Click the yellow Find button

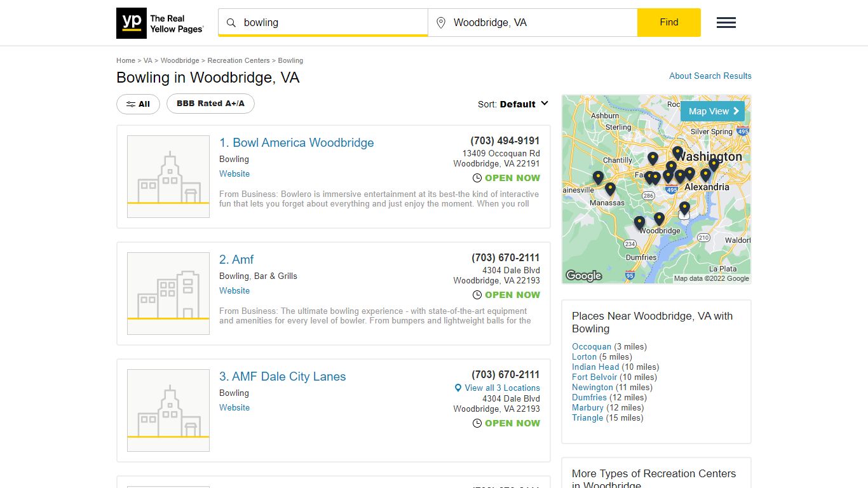tap(669, 22)
